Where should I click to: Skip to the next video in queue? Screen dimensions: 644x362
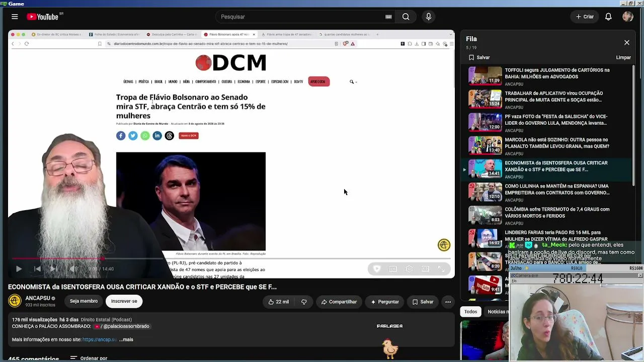tap(53, 269)
